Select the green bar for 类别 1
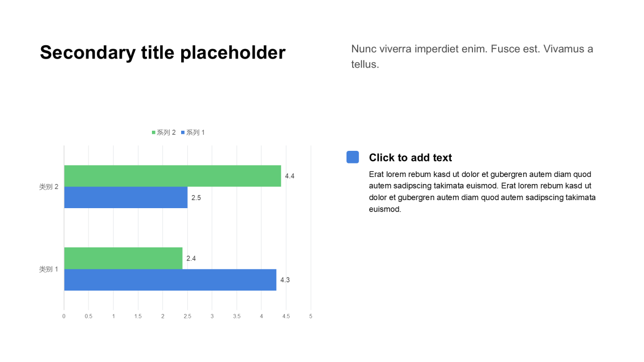The width and height of the screenshot is (644, 362). tap(123, 258)
